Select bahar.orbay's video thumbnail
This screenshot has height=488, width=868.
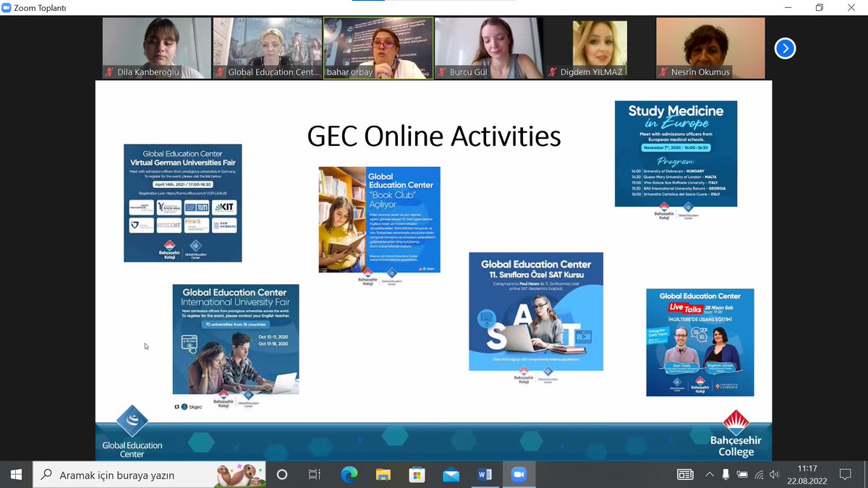378,48
